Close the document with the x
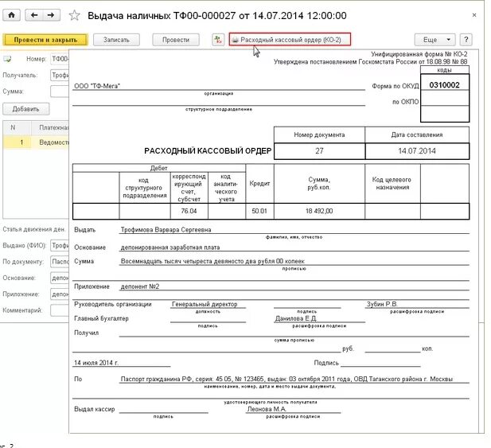 coord(474,15)
